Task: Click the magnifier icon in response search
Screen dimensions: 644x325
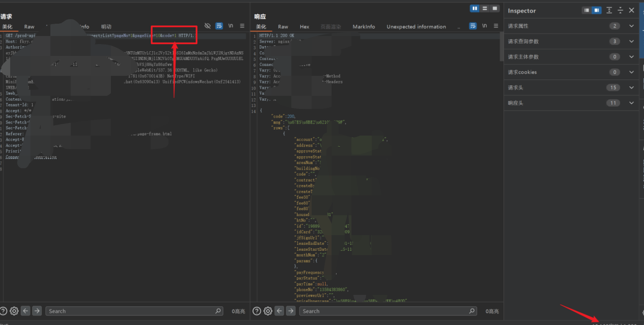Action: [472, 311]
